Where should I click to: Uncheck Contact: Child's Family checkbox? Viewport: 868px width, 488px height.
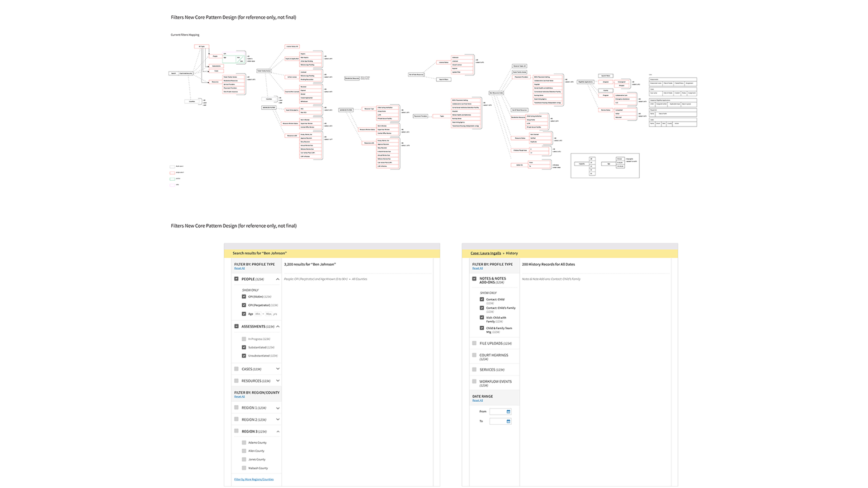[x=481, y=308]
